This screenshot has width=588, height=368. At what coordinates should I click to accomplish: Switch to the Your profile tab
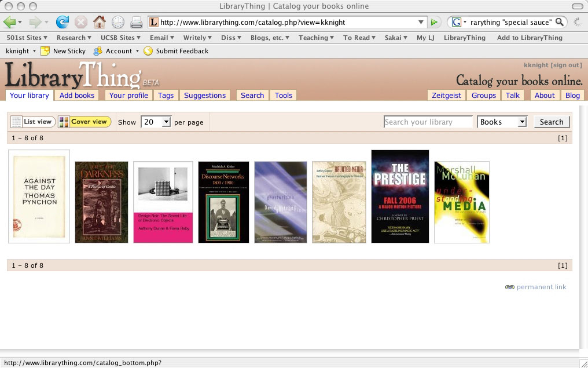tap(128, 96)
